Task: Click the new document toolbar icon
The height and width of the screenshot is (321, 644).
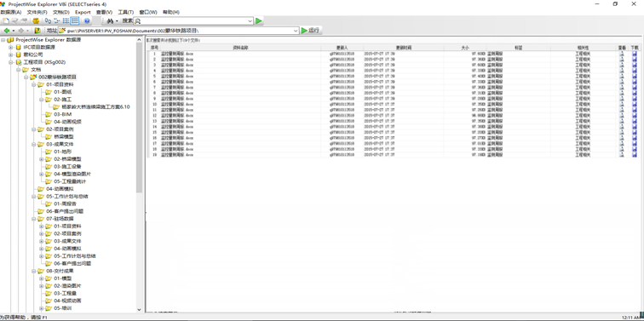Action: 6,21
